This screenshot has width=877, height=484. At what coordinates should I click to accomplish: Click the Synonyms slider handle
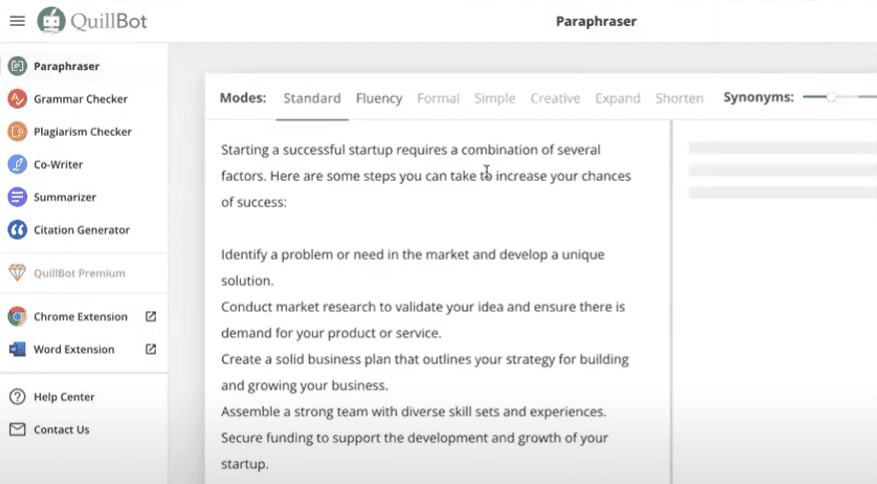pos(831,97)
